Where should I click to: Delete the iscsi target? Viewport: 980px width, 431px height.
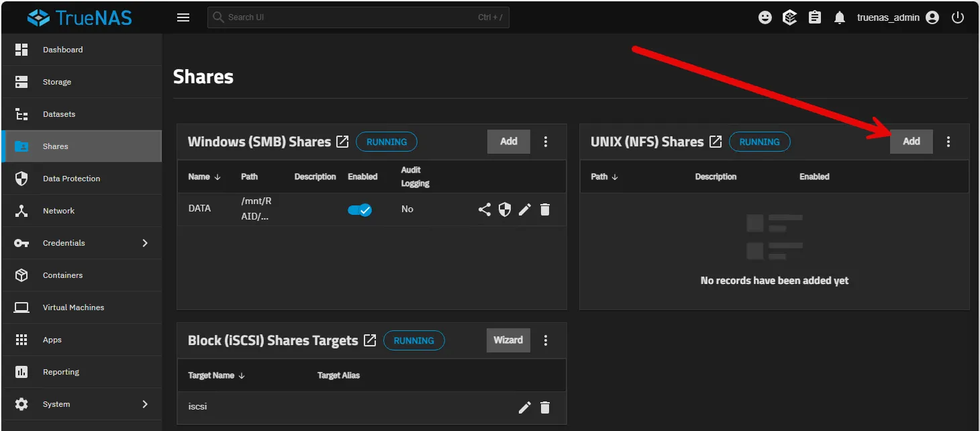[x=545, y=408]
